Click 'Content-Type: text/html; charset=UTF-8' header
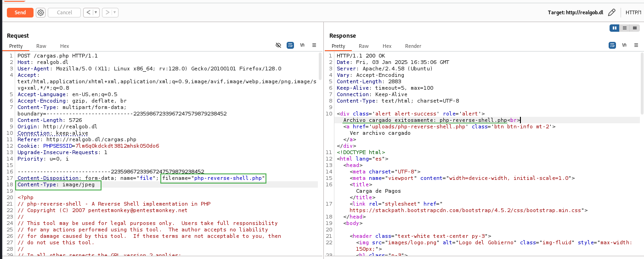Screen dimensions: 644x259 click(x=398, y=101)
